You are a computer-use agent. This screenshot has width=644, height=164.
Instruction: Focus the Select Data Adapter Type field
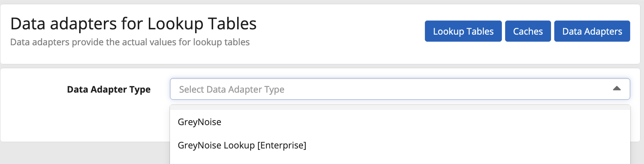pyautogui.click(x=389, y=89)
